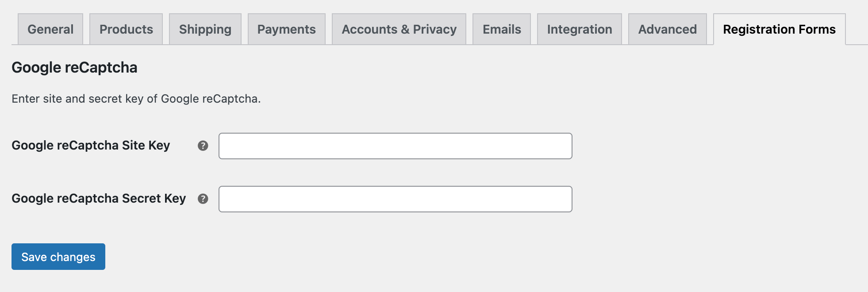Click into the Google reCaptcha Secret Key field
The width and height of the screenshot is (868, 292).
coord(395,199)
